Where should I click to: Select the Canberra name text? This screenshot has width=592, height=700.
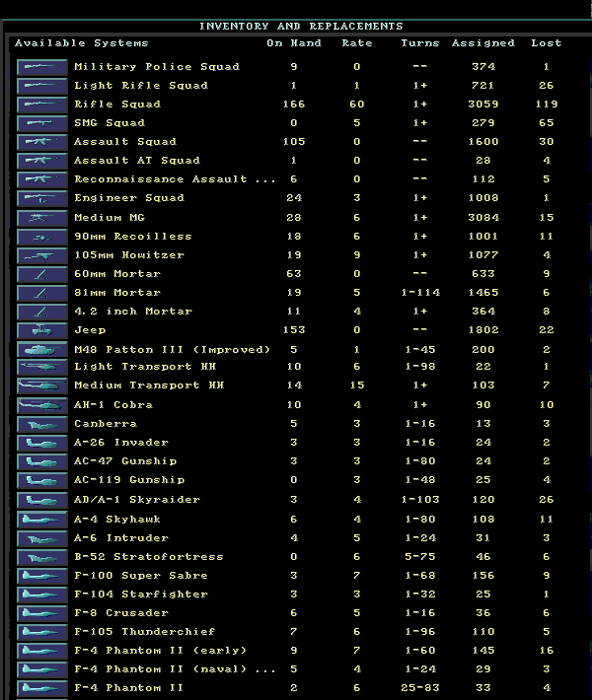(x=106, y=424)
